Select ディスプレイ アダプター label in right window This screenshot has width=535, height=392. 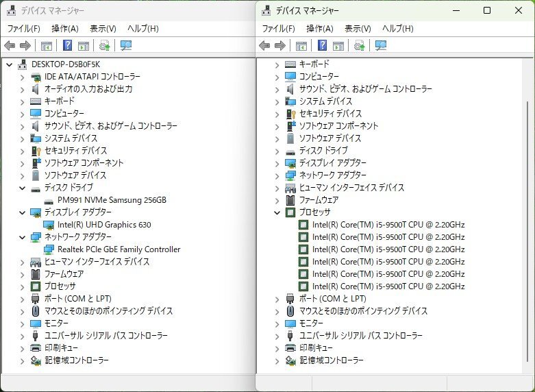pos(333,163)
